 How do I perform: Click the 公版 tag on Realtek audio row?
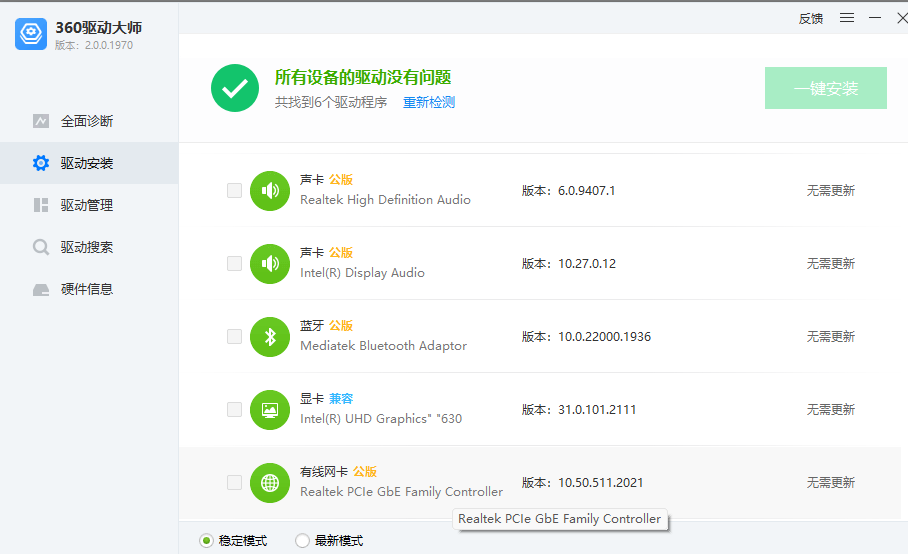pyautogui.click(x=341, y=179)
